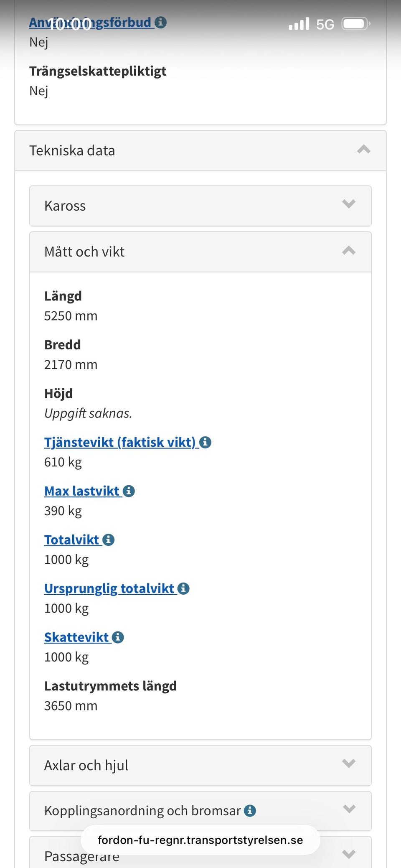Expand Kopplingsanordning och bromsar chevron
401x868 pixels.
pyautogui.click(x=348, y=809)
